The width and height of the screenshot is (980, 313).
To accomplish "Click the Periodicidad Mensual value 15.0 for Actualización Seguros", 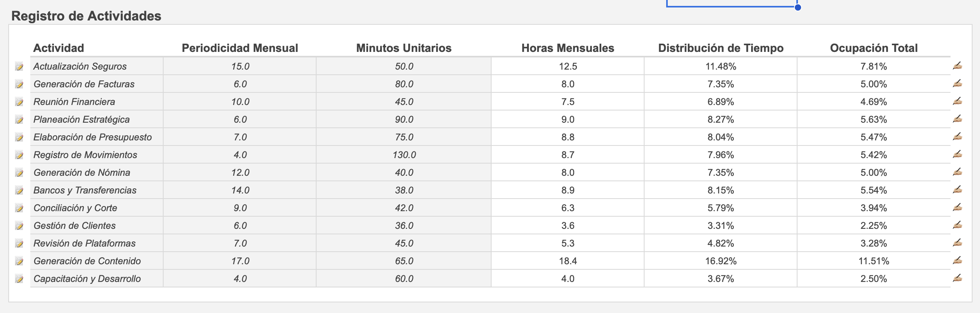I will tap(240, 66).
